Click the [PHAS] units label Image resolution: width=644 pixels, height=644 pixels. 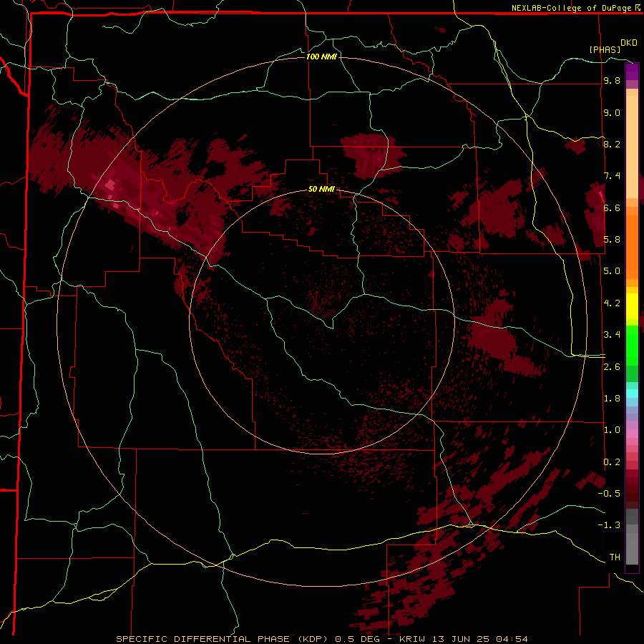click(x=605, y=49)
